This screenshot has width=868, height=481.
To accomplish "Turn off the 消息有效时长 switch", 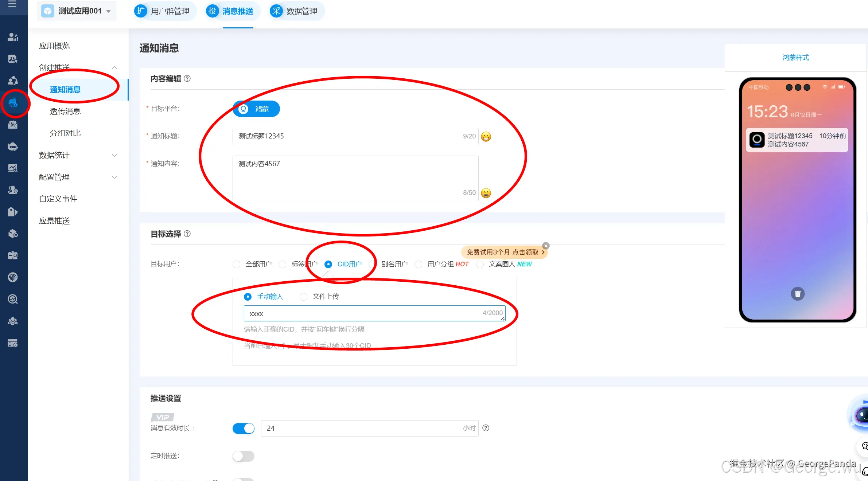I will point(244,428).
